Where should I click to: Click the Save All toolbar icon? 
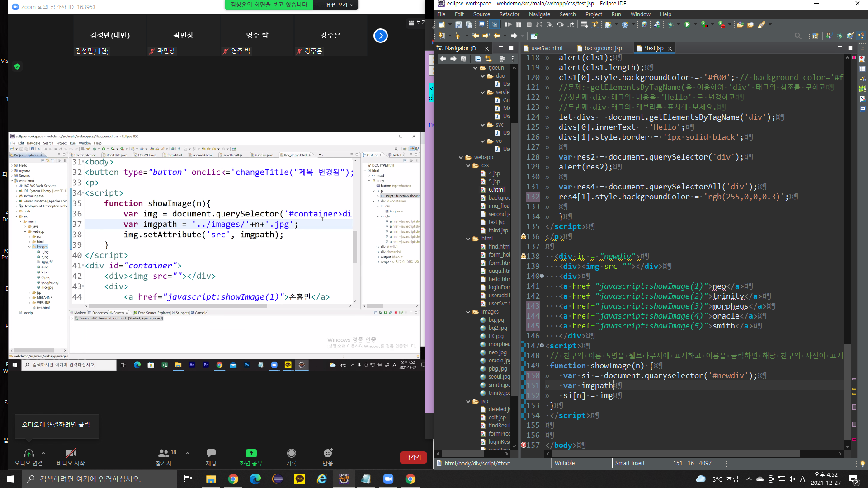(469, 25)
